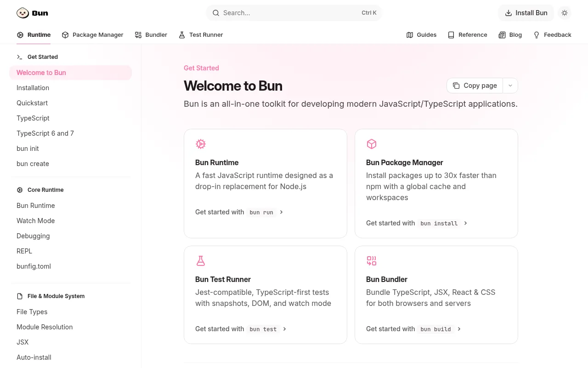Click the Bun logo icon
This screenshot has width=588, height=368.
23,13
